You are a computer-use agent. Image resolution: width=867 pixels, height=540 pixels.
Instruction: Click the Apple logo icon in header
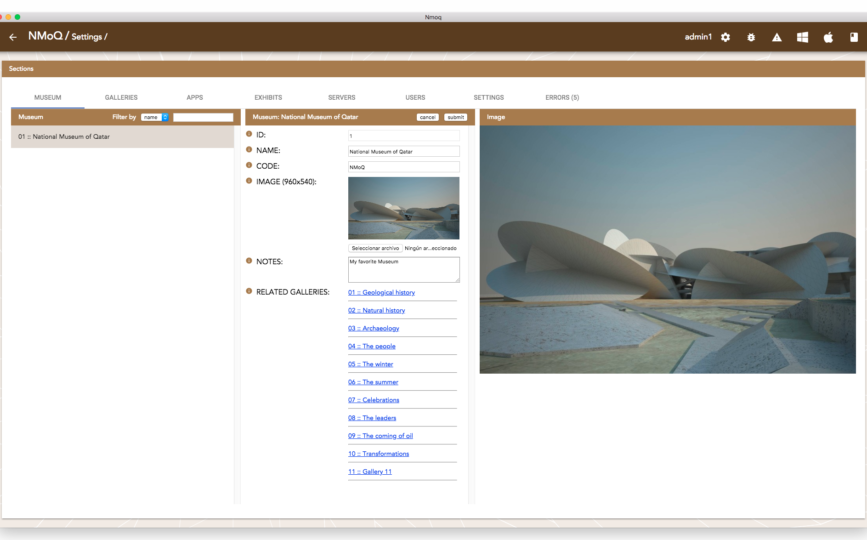tap(828, 37)
